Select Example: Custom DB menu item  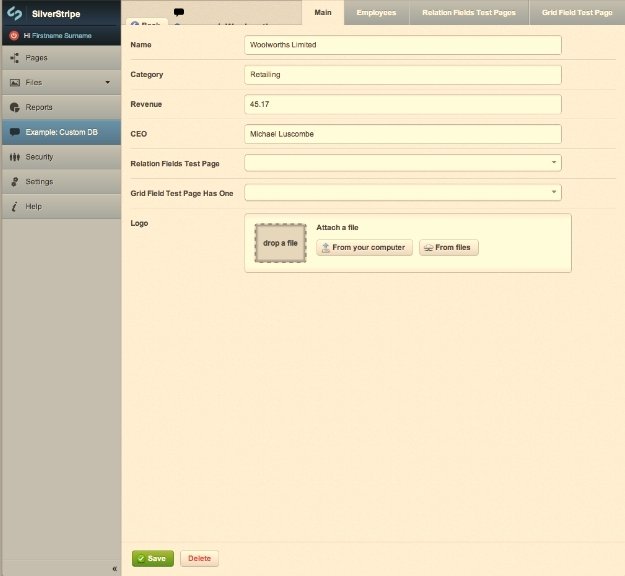tap(61, 132)
